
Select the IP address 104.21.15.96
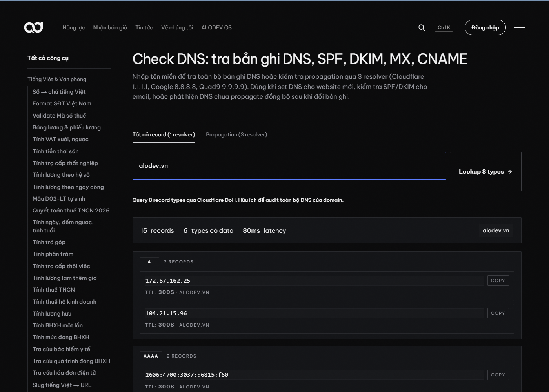point(166,313)
